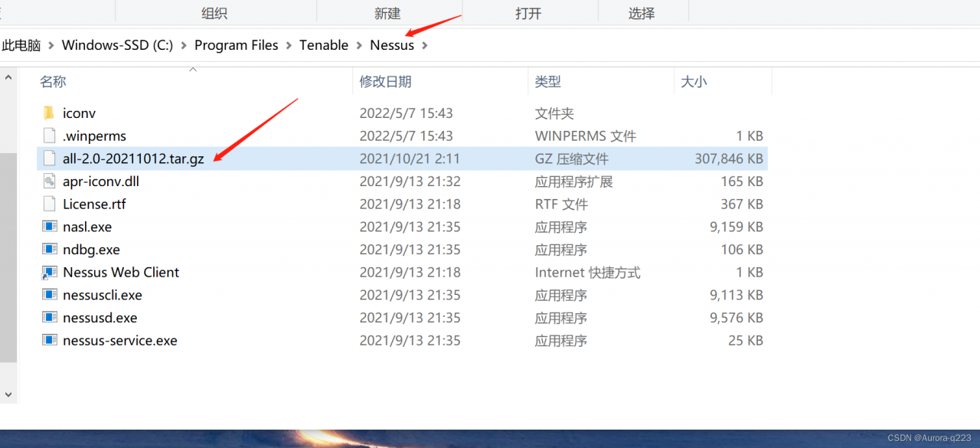This screenshot has width=980, height=448.
Task: Click the nessusd.exe application icon
Action: click(x=50, y=318)
